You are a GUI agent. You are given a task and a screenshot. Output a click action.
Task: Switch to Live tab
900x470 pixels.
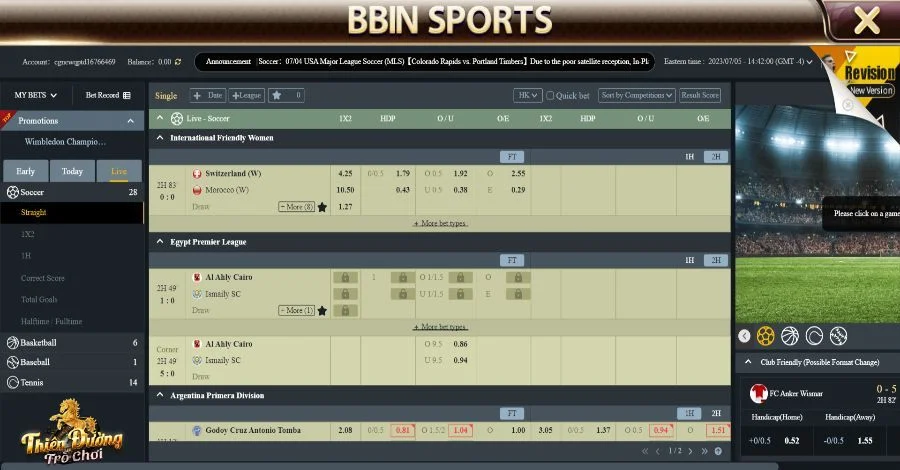pyautogui.click(x=119, y=171)
